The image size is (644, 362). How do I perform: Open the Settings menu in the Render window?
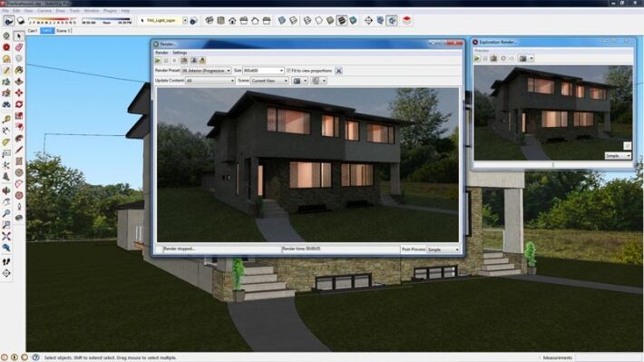pos(180,53)
